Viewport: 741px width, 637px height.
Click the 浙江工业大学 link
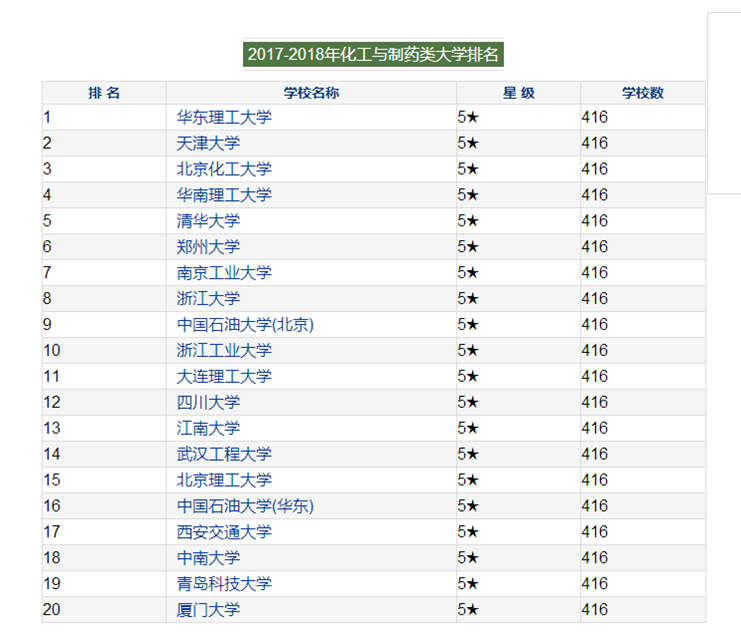click(223, 351)
